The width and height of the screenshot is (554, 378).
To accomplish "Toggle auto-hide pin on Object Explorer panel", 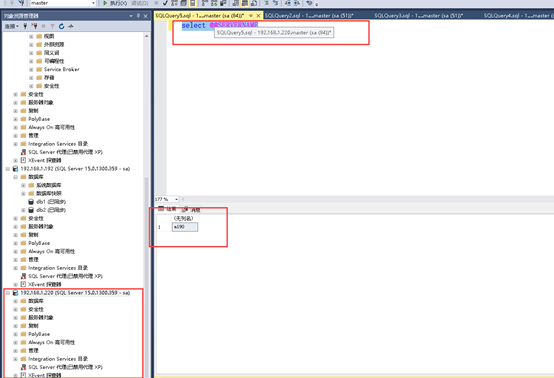I will pyautogui.click(x=138, y=16).
